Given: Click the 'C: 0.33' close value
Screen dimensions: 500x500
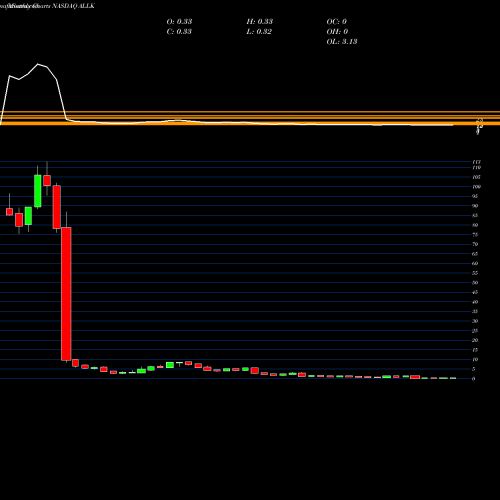Looking at the screenshot, I should point(179,31).
